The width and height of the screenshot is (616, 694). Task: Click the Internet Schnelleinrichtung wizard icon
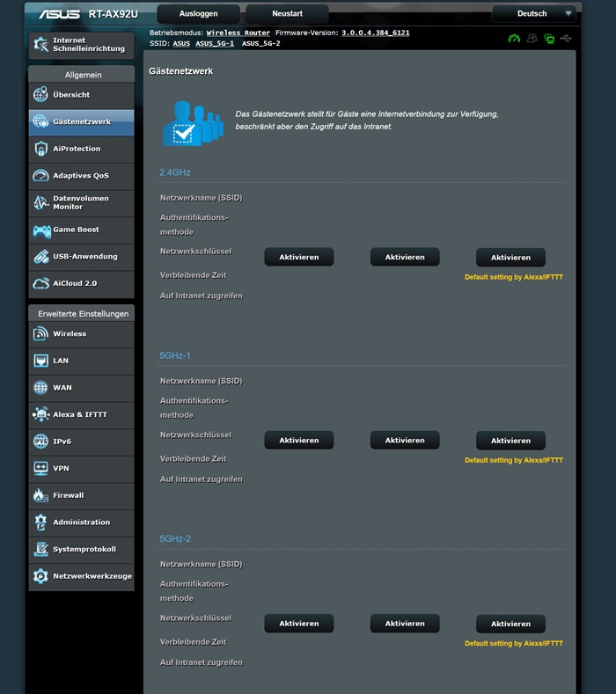point(40,44)
